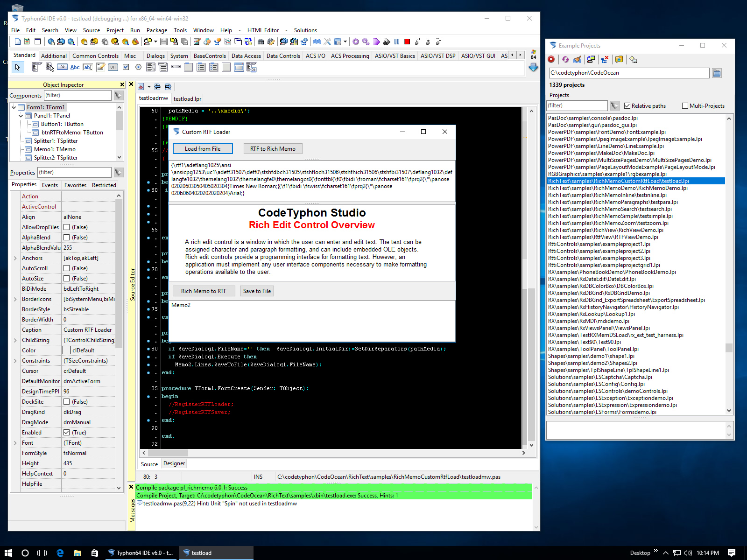
Task: Switch to the testload taskbar button
Action: pyautogui.click(x=217, y=553)
